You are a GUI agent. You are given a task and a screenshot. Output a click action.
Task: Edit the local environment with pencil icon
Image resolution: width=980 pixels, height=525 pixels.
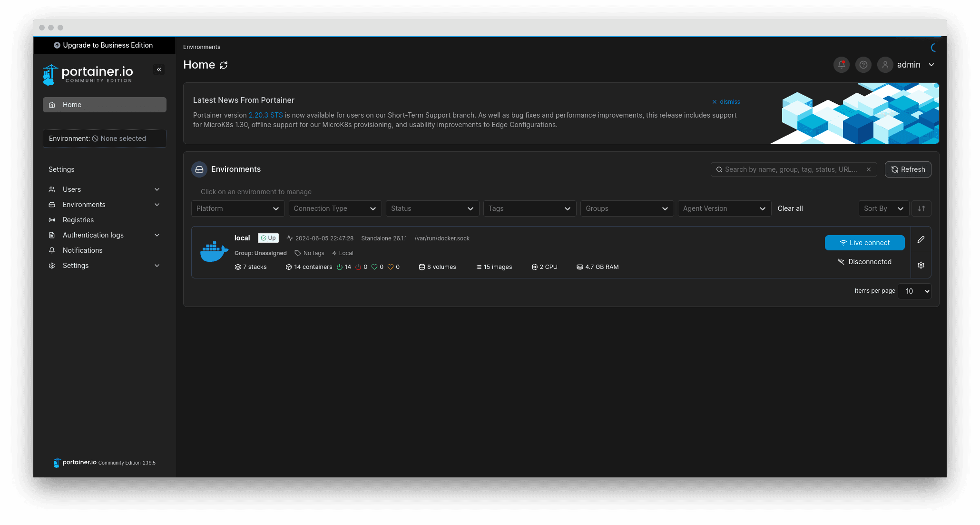click(x=921, y=239)
